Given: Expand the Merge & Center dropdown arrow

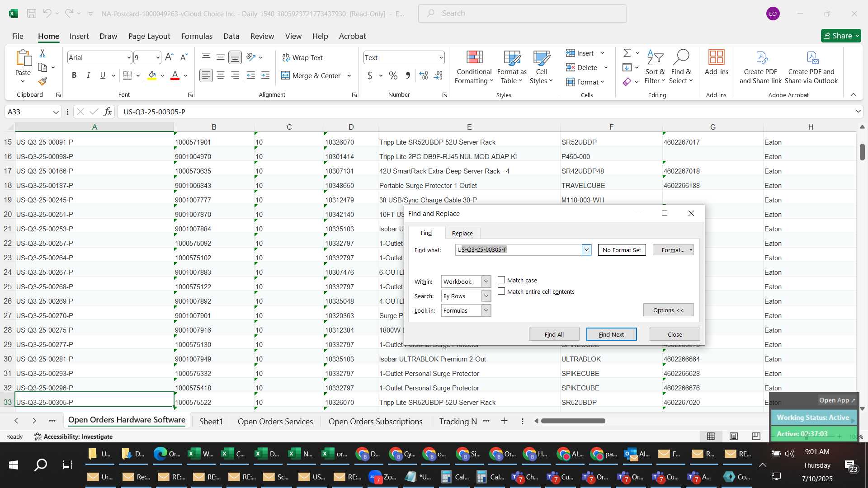Looking at the screenshot, I should (349, 75).
